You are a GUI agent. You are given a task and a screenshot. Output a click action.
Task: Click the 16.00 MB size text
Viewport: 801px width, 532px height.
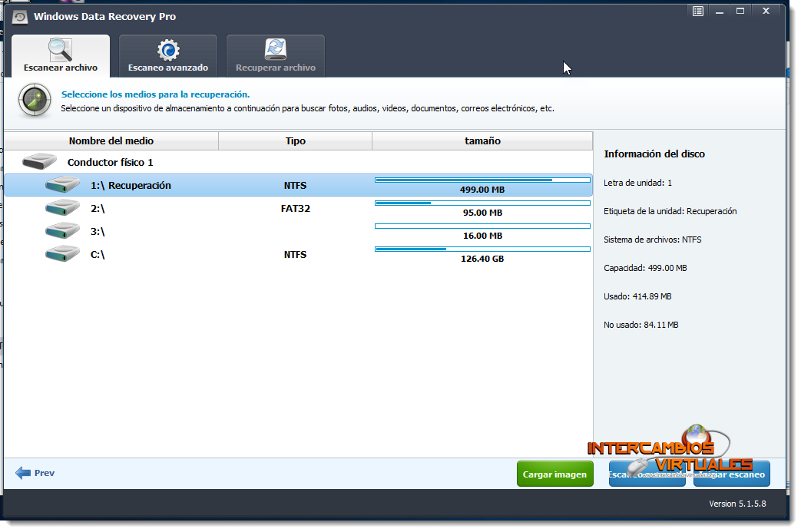(482, 236)
